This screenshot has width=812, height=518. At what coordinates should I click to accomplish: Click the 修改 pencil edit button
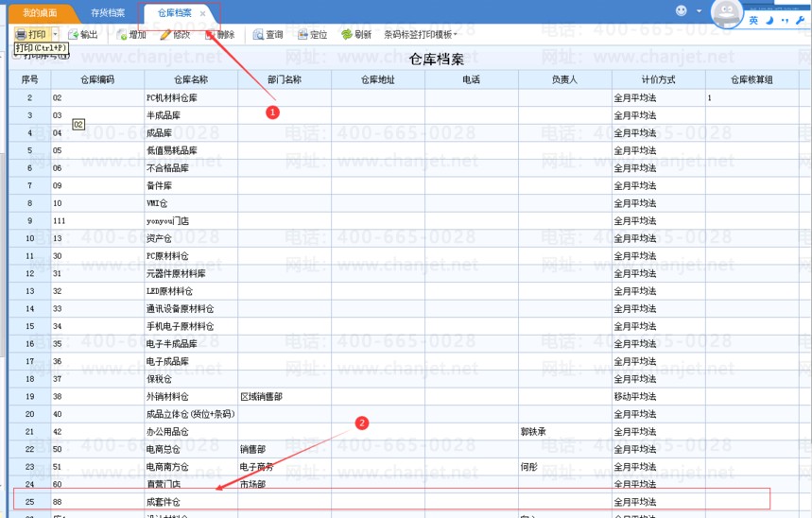[x=175, y=35]
